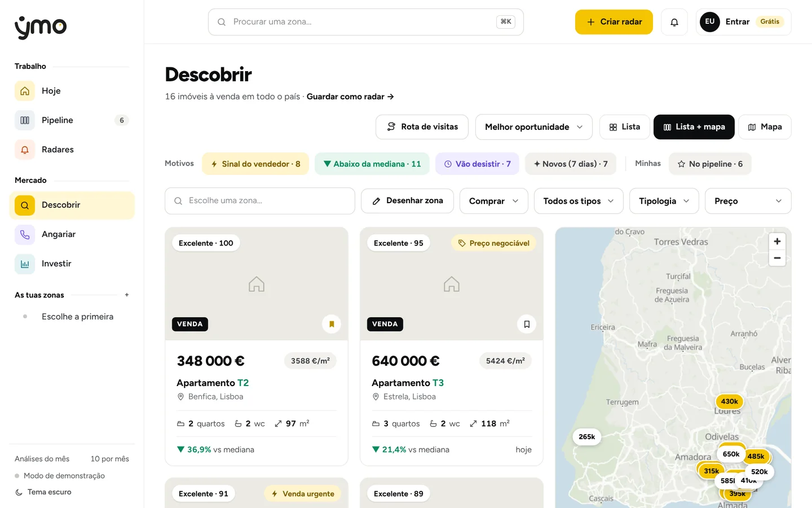Click the Descobrir search icon in sidebar

pyautogui.click(x=25, y=205)
